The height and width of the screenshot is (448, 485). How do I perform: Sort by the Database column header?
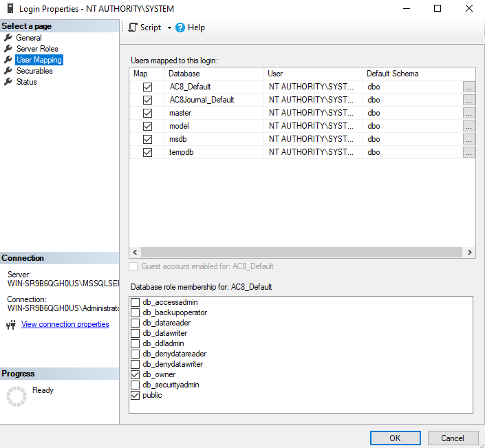pos(214,74)
